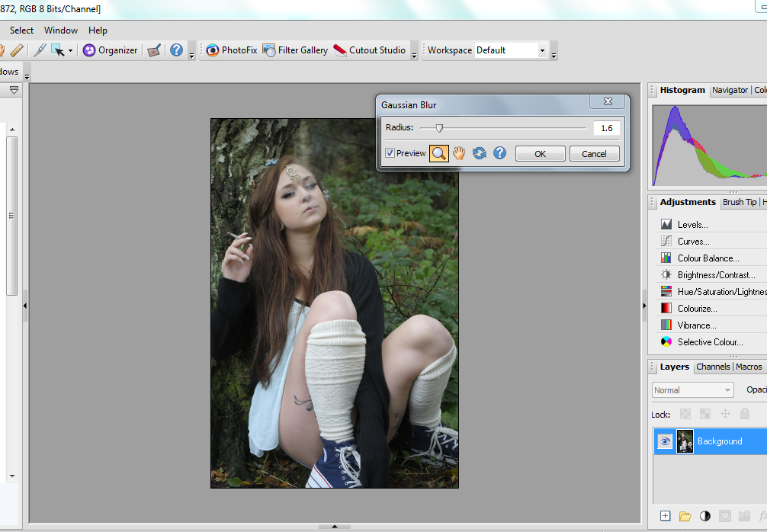The height and width of the screenshot is (532, 767).
Task: Toggle lock pixels icon
Action: point(705,414)
